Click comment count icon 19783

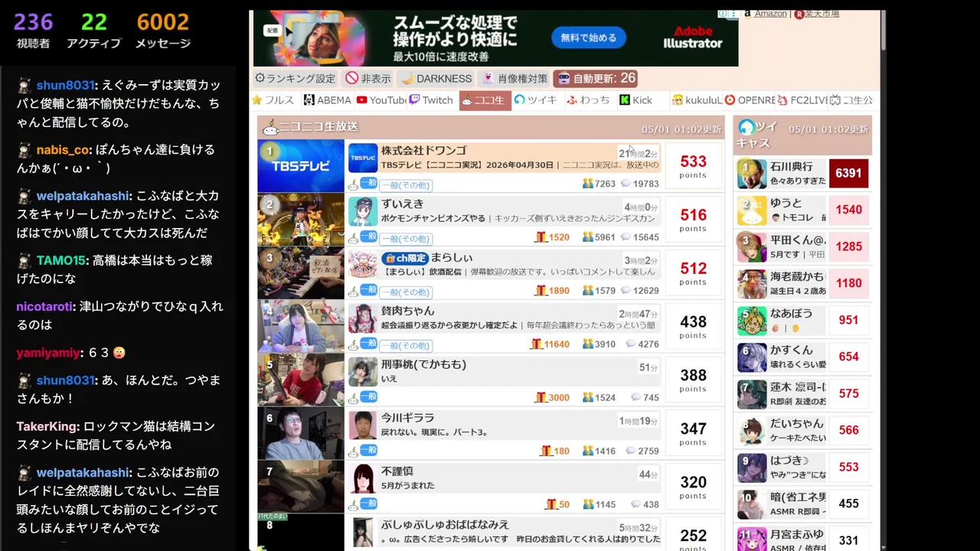pyautogui.click(x=626, y=184)
